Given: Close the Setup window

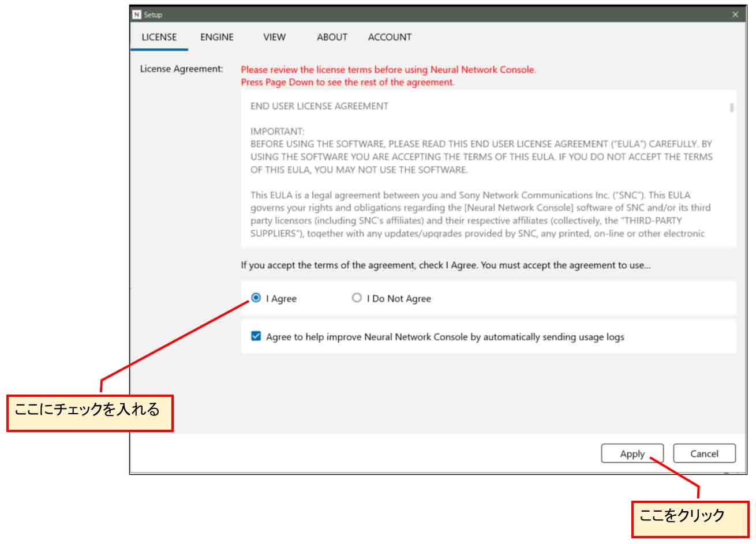Looking at the screenshot, I should [x=735, y=14].
